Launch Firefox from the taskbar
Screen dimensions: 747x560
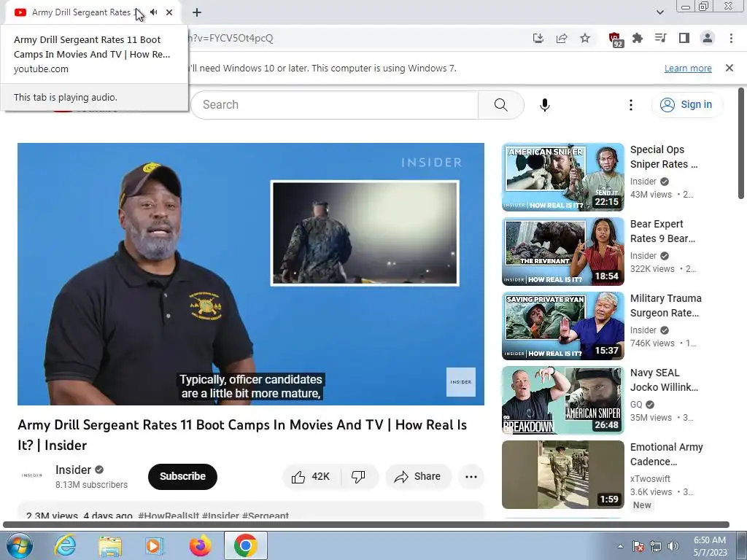(x=200, y=545)
